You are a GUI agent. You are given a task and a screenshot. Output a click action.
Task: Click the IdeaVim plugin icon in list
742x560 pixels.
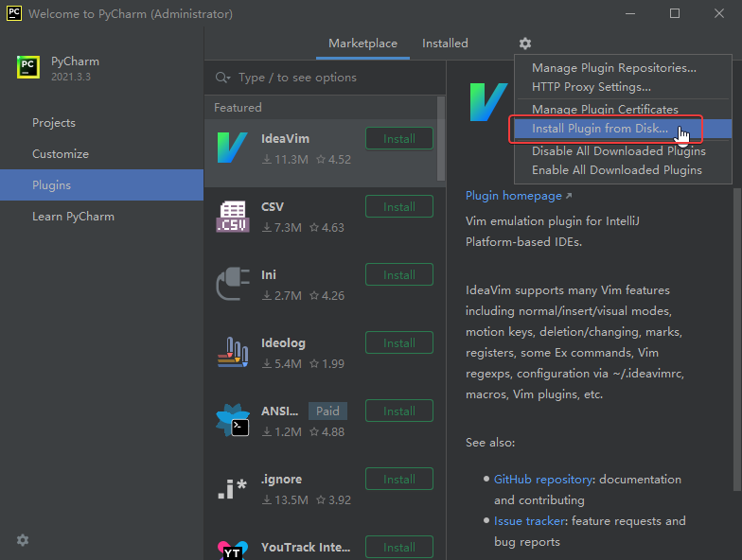233,148
